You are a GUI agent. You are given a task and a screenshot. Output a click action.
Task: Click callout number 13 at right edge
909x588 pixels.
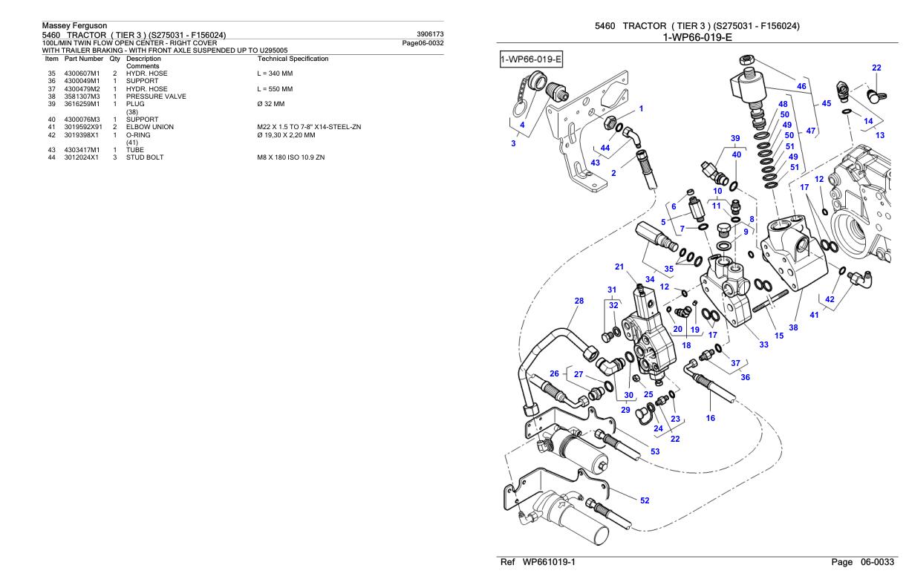pos(881,135)
